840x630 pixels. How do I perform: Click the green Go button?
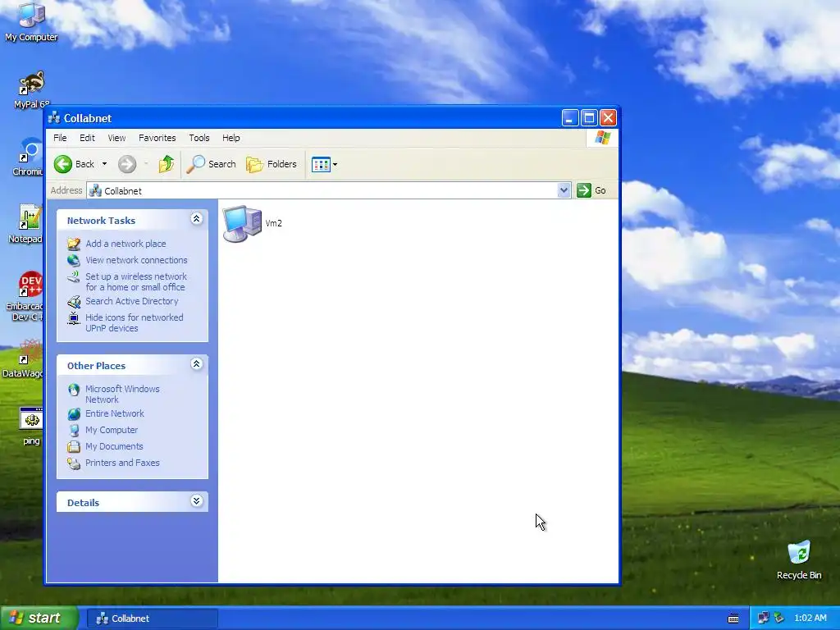pos(591,190)
